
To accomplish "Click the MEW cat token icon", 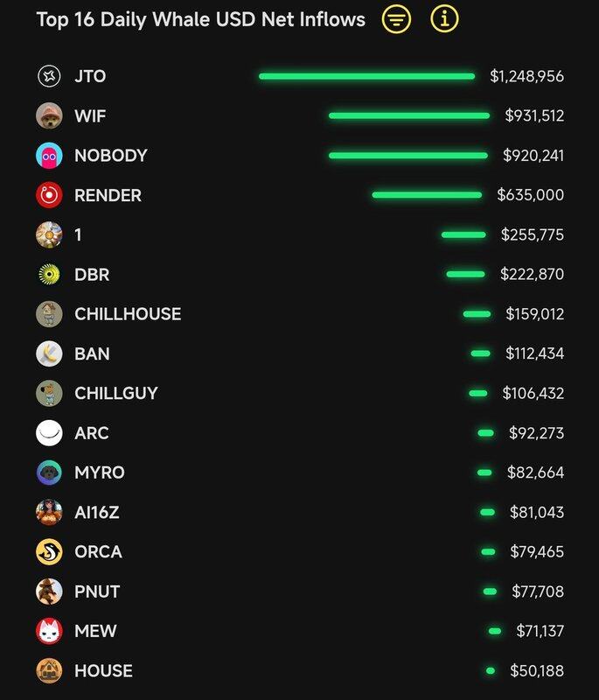I will [x=49, y=631].
